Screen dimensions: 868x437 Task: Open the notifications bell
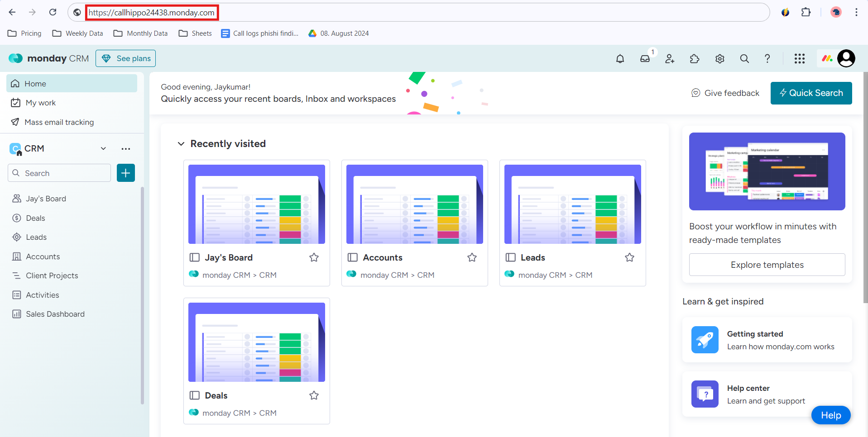[620, 59]
